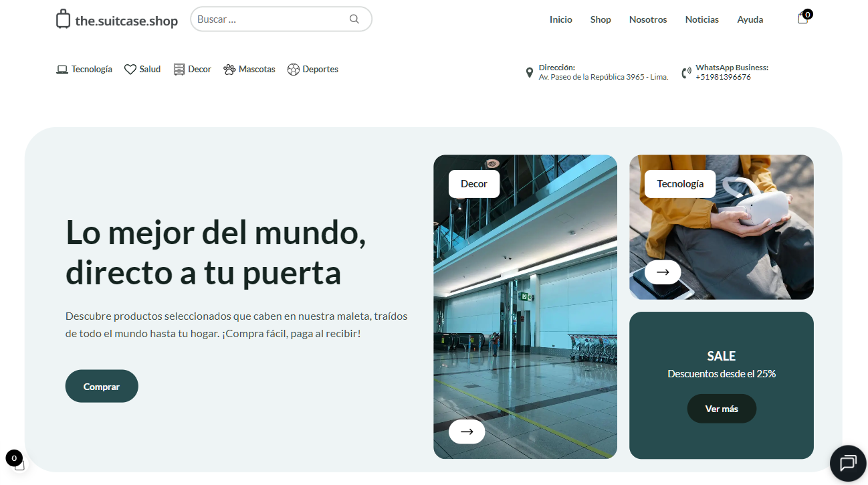Open the Mascotas paw category icon
The height and width of the screenshot is (485, 868).
tap(229, 68)
